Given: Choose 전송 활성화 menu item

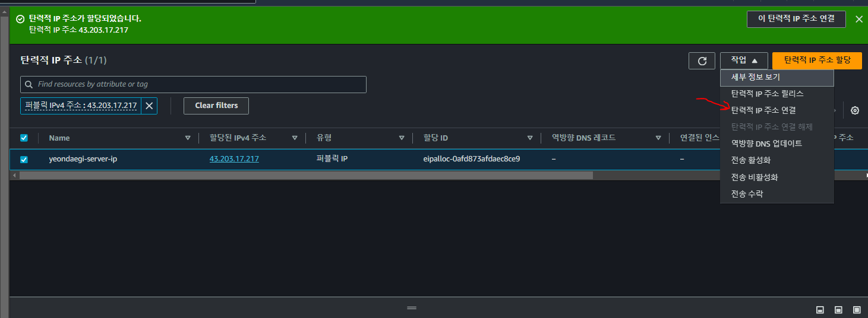Looking at the screenshot, I should coord(777,160).
